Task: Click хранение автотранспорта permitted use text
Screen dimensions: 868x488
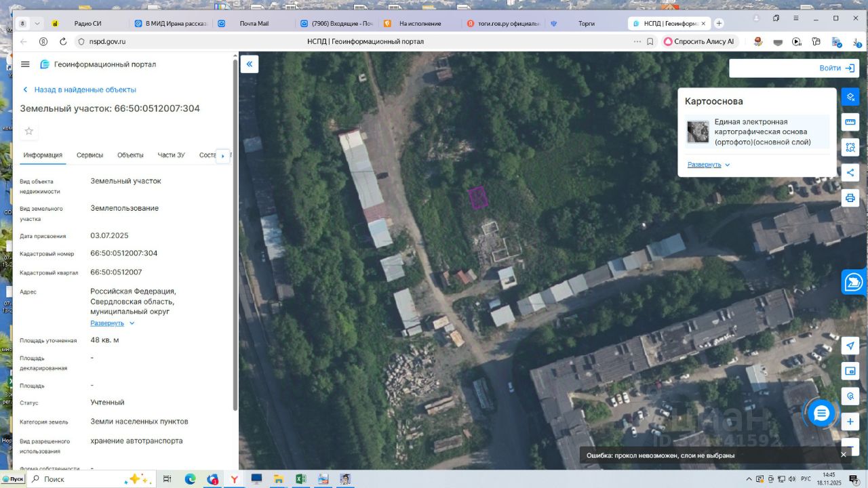Action: coord(136,441)
